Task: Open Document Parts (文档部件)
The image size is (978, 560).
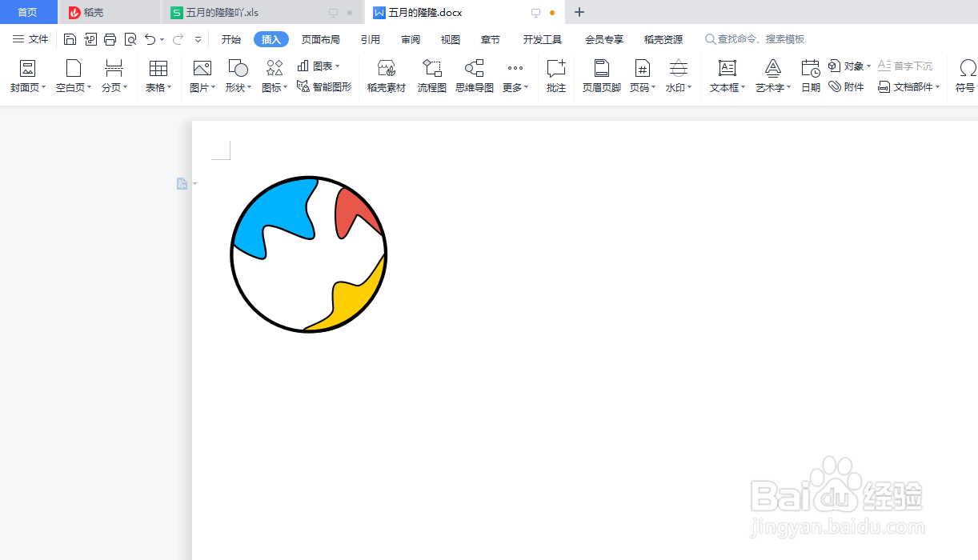Action: tap(909, 86)
